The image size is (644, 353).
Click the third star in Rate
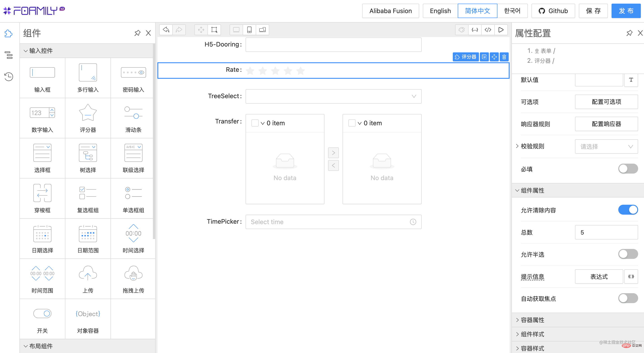coord(275,71)
